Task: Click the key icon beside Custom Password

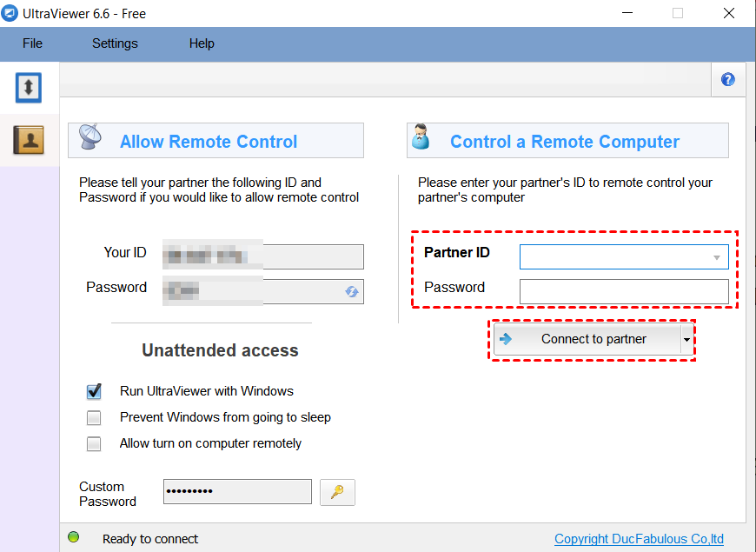Action: pos(337,492)
